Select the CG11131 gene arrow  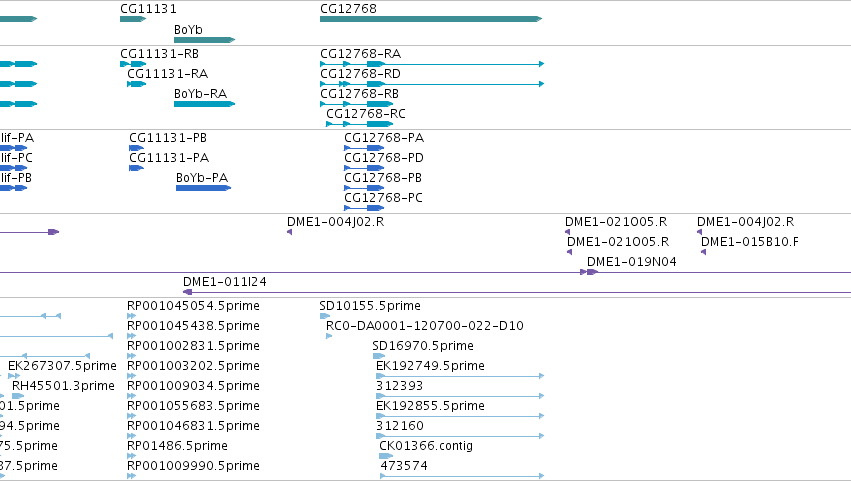[133, 19]
